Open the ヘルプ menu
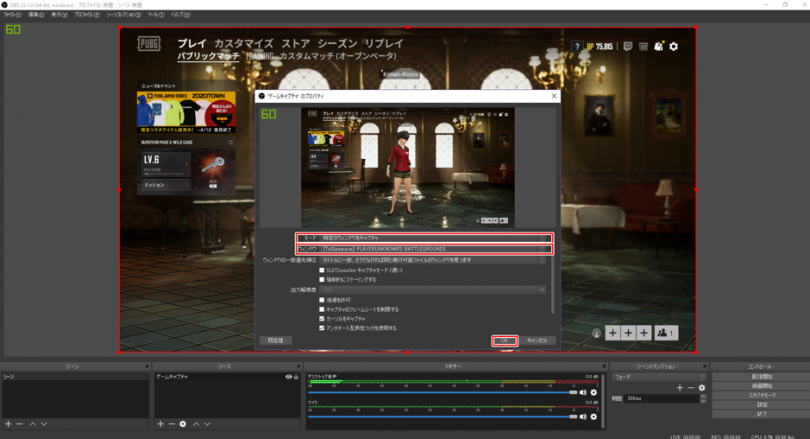810x439 pixels. [x=180, y=14]
